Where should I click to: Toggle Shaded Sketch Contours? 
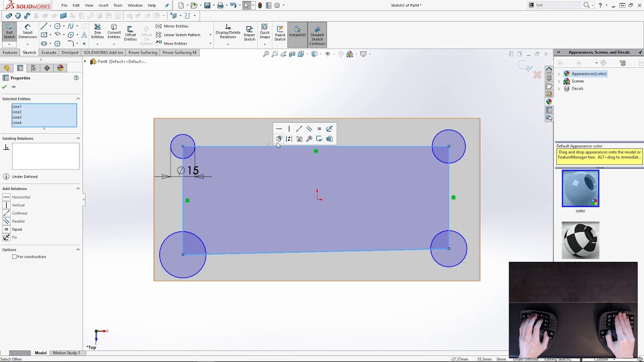(x=317, y=35)
